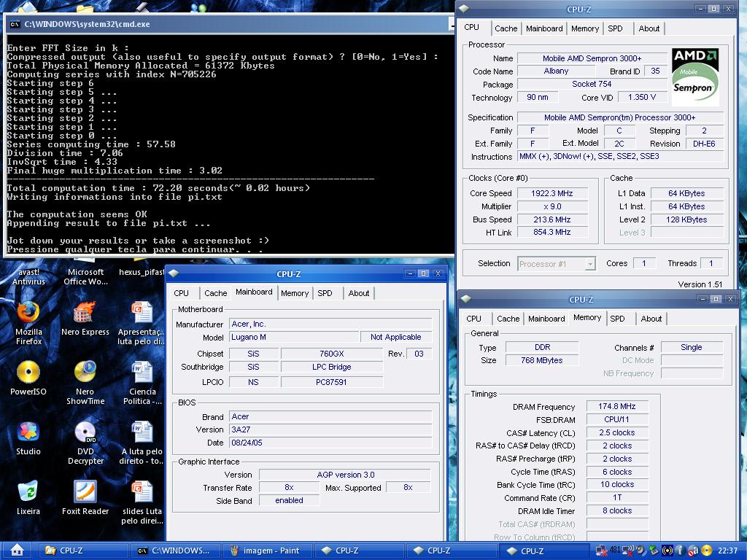Click the gold disc PowerISO tray icon
The height and width of the screenshot is (560, 747).
707,551
